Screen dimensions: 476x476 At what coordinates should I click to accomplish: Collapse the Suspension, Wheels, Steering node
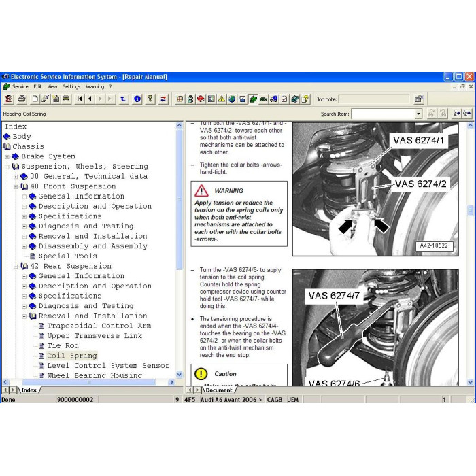(7, 167)
